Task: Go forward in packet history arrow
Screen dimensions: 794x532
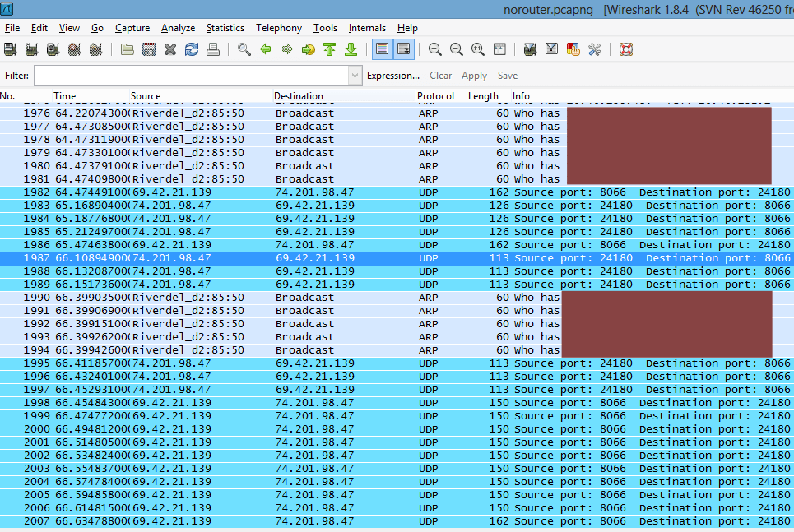Action: click(x=287, y=49)
